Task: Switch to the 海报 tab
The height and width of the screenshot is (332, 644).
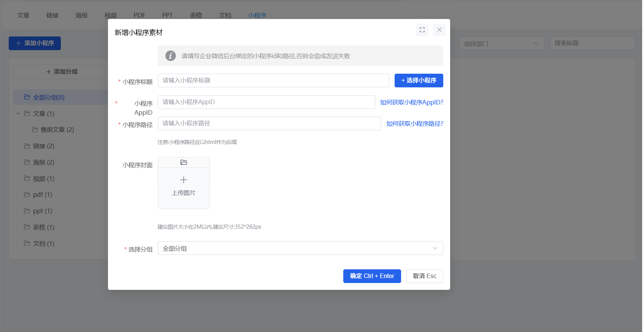Action: (x=81, y=15)
